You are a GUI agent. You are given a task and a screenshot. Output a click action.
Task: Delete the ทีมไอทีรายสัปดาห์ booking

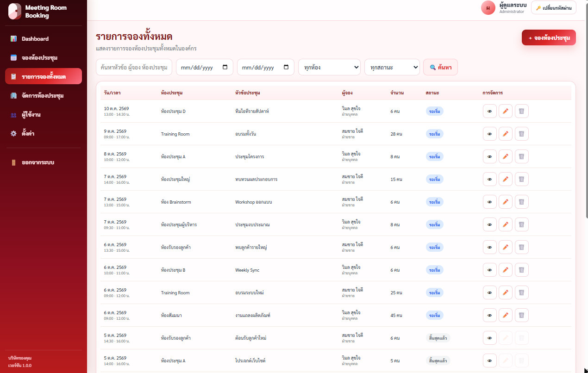522,111
